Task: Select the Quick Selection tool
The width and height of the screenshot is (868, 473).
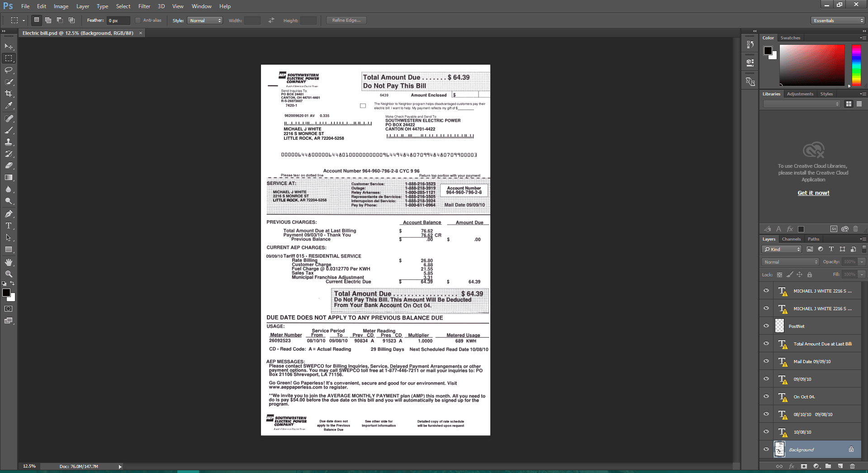Action: click(x=9, y=82)
